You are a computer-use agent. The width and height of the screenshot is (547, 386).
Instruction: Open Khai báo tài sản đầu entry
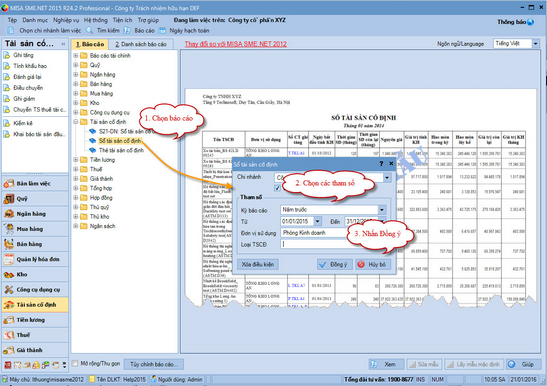[x=35, y=134]
